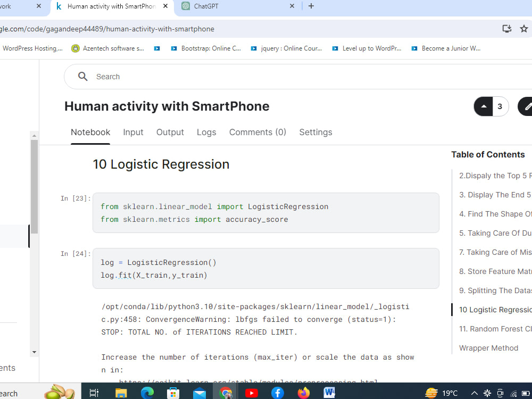Upvote the notebook with arrow button
The image size is (532, 399).
tap(484, 106)
